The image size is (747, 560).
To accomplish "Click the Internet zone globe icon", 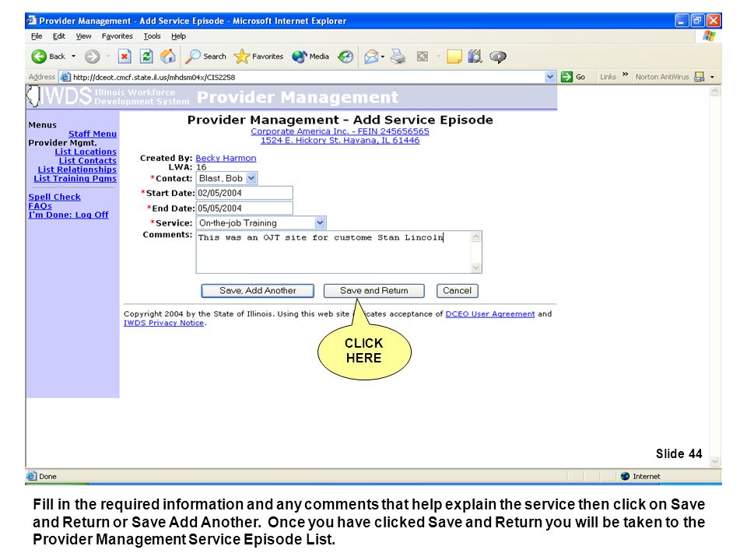I will (625, 476).
